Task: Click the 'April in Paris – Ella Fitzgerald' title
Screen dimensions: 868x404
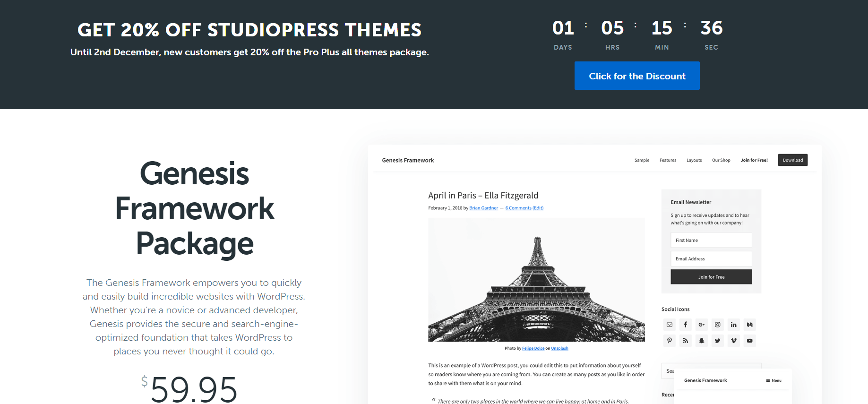Action: [x=483, y=196]
